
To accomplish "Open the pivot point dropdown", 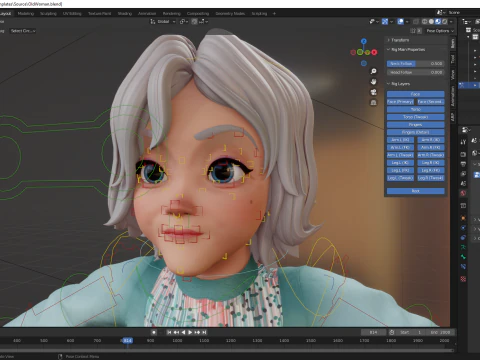I will point(184,21).
